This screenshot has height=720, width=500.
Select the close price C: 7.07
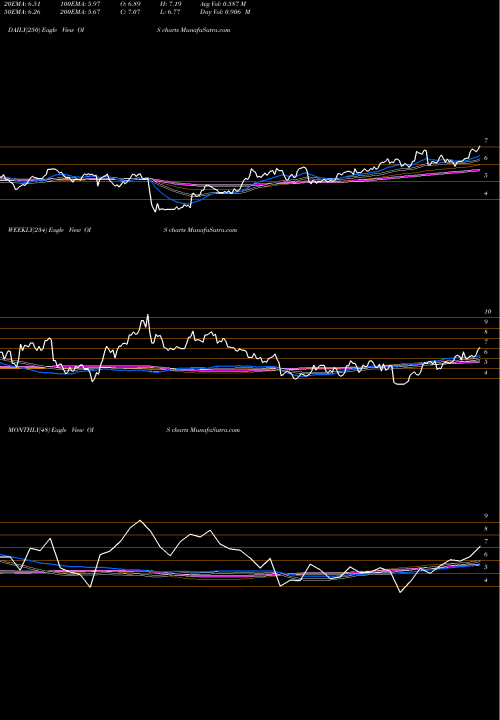coord(130,12)
